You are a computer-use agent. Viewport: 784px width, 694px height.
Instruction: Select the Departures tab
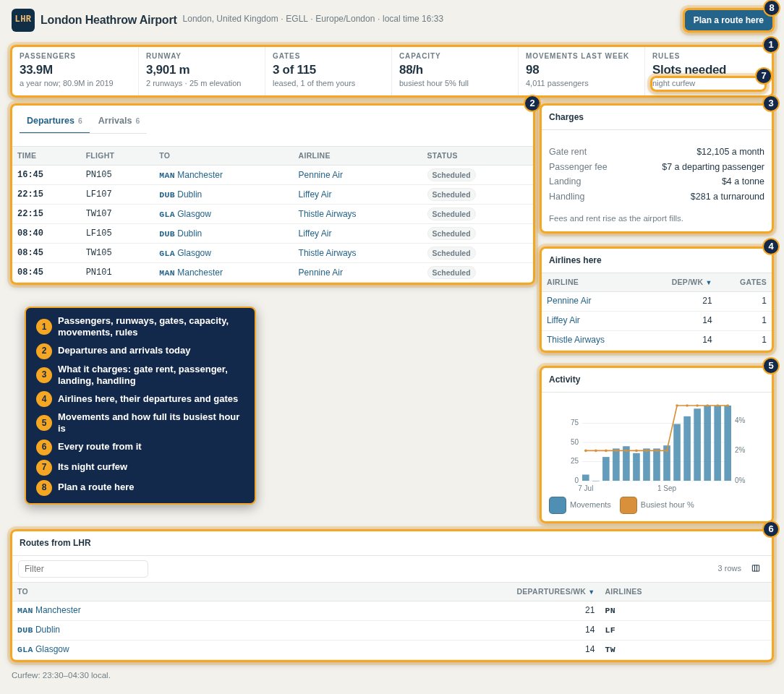pos(54,121)
